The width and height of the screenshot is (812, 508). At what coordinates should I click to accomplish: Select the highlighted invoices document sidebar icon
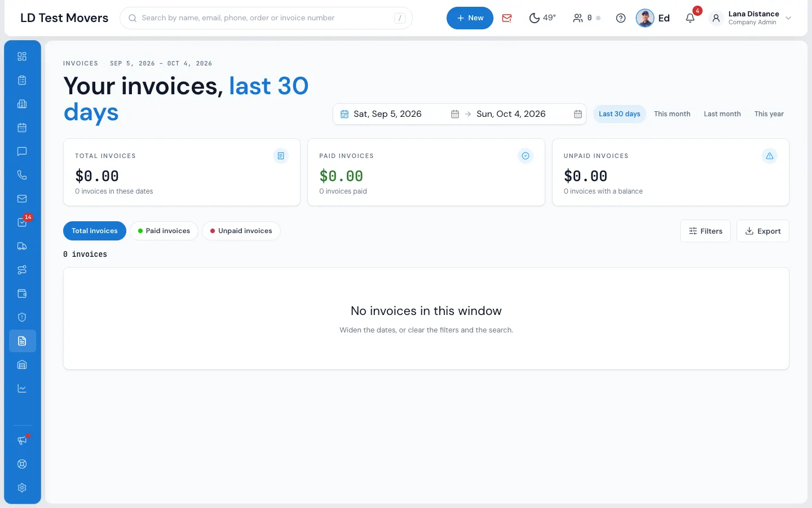pyautogui.click(x=22, y=341)
